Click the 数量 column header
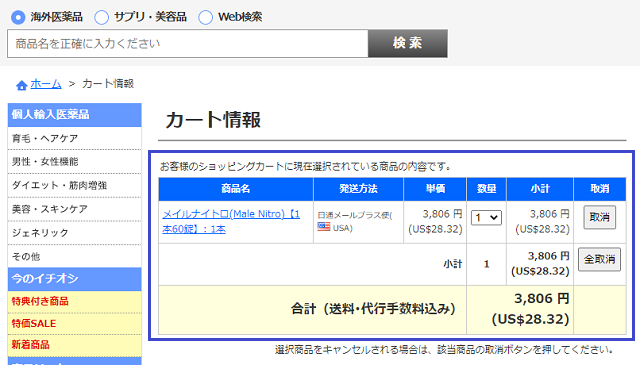The image size is (640, 365). pos(487,189)
